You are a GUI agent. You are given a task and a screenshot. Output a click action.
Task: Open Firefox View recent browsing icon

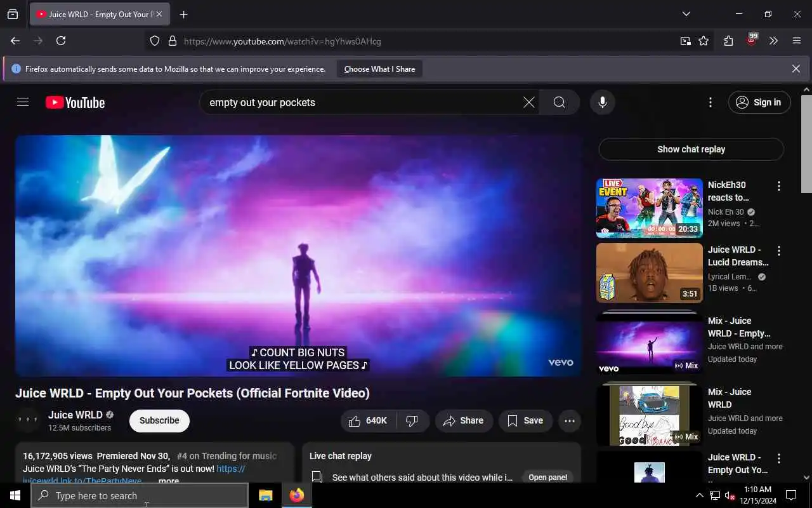(13, 14)
